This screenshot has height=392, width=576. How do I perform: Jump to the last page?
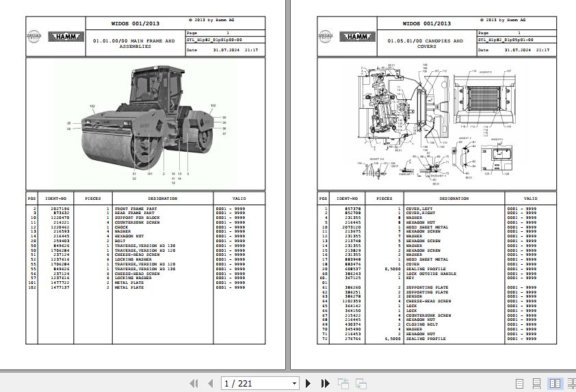pyautogui.click(x=325, y=384)
